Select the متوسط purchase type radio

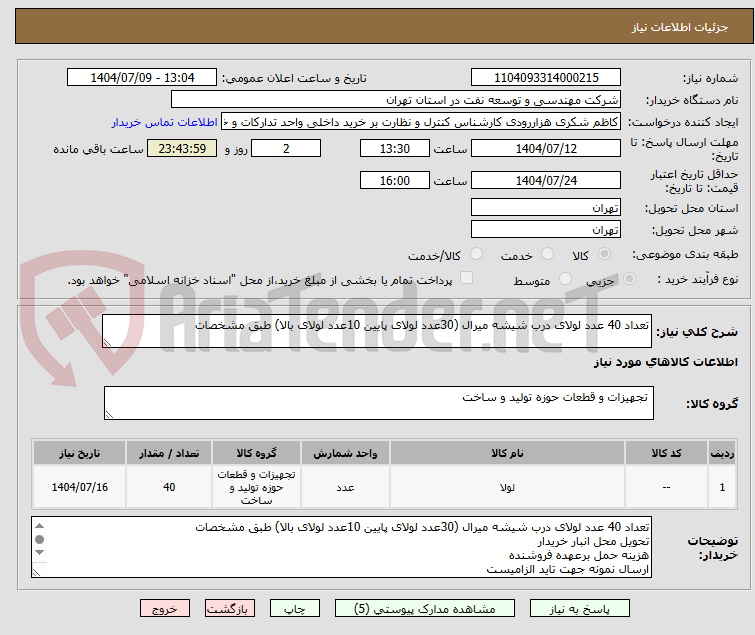(565, 278)
